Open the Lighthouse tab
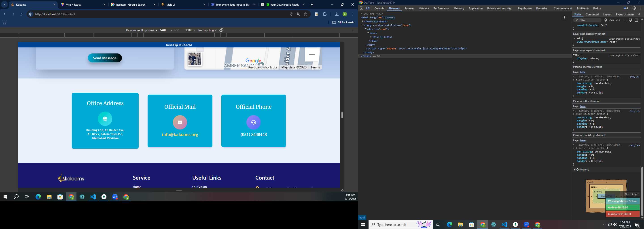The image size is (644, 229). pyautogui.click(x=525, y=8)
